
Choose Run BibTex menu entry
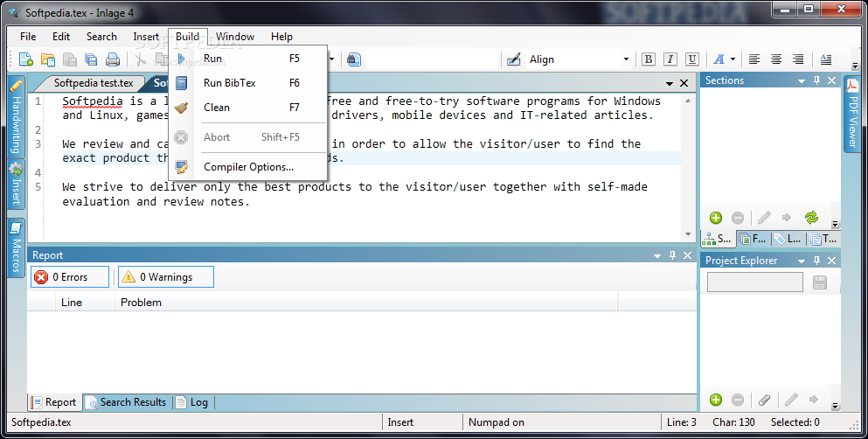click(x=248, y=83)
